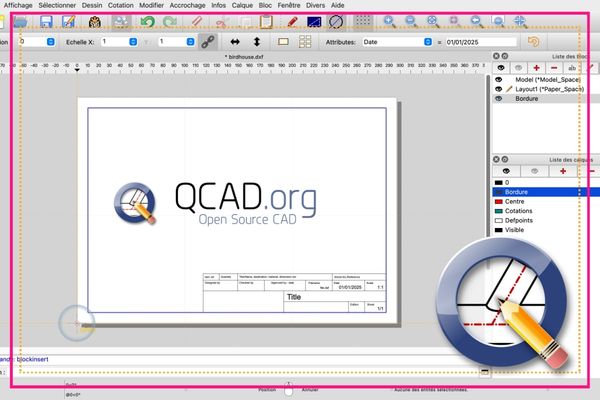Toggle the grid dots display icon
Screen dimensions: 600x400
[362, 21]
